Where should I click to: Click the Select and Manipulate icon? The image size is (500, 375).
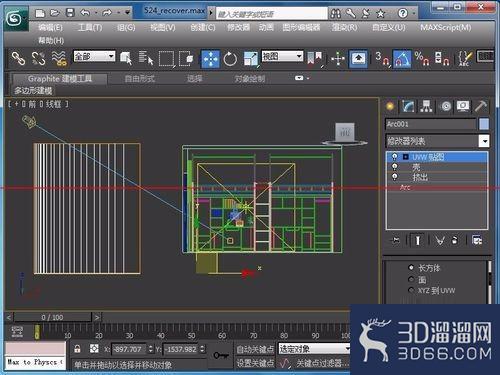(x=338, y=59)
